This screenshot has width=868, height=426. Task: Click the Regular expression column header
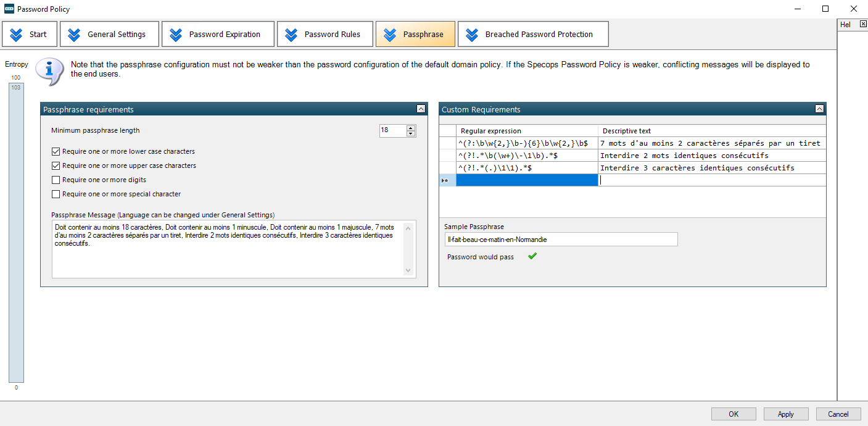527,131
